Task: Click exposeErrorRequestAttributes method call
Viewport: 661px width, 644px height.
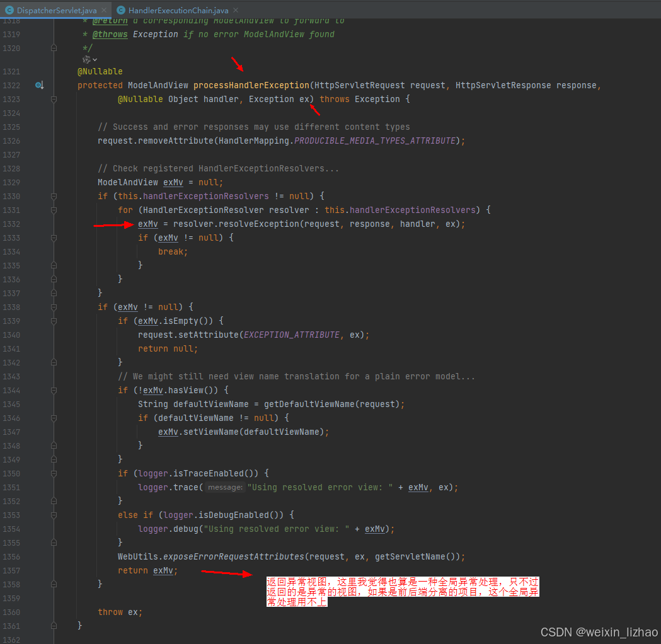Action: point(234,557)
